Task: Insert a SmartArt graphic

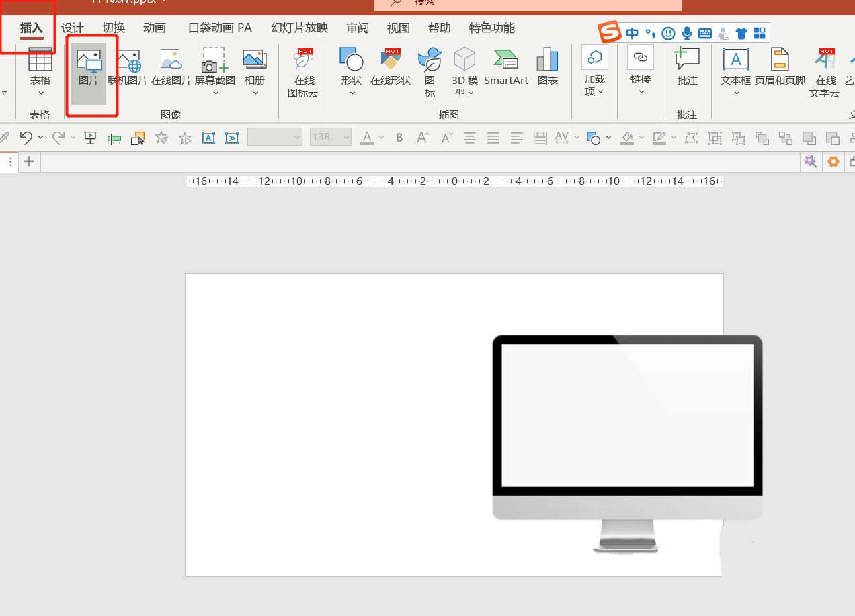Action: click(505, 68)
